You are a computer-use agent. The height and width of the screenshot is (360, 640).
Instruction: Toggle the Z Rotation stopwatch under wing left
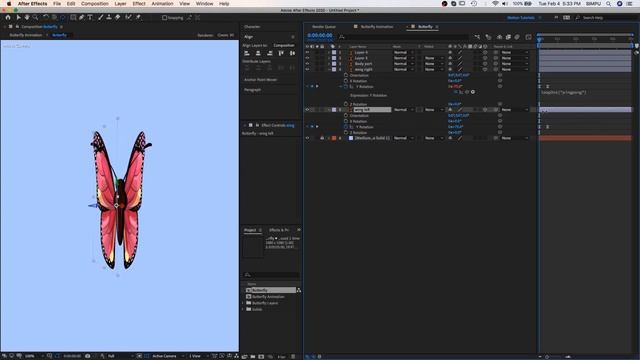346,133
